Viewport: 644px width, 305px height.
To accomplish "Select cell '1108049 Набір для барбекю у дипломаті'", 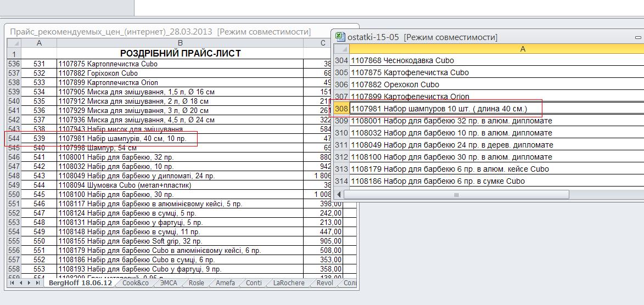I will click(180, 176).
